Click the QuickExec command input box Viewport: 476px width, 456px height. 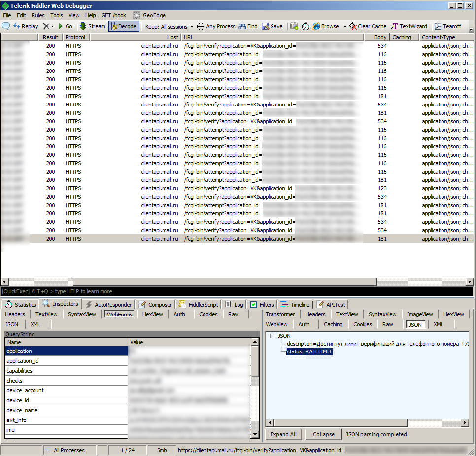click(x=237, y=291)
